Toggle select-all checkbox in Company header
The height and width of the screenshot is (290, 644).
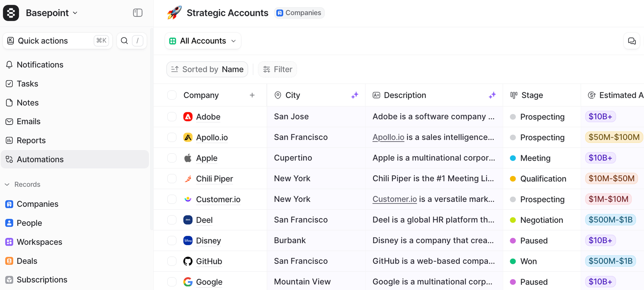[x=172, y=95]
